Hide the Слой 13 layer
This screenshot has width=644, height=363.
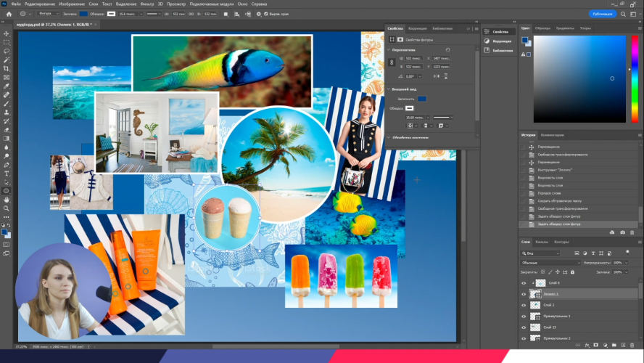coord(524,327)
